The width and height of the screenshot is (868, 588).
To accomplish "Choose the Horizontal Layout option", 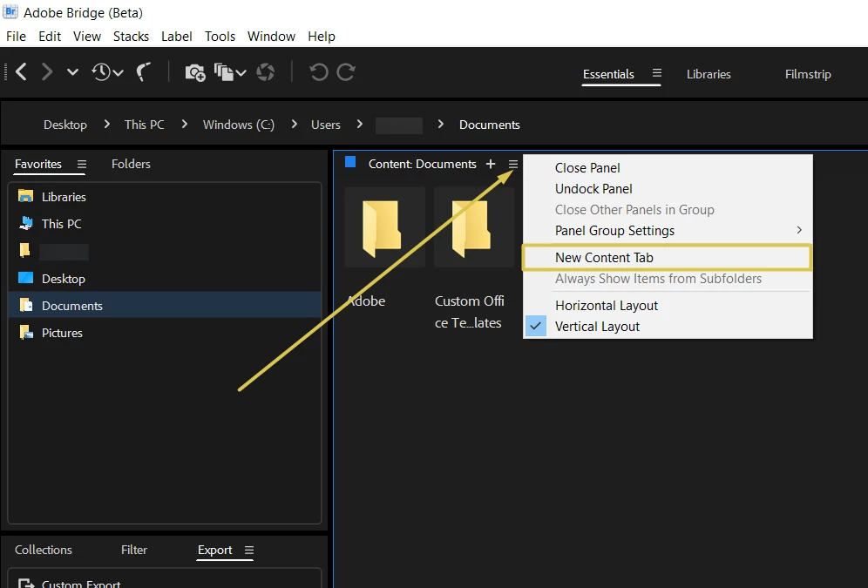I will tap(668, 306).
